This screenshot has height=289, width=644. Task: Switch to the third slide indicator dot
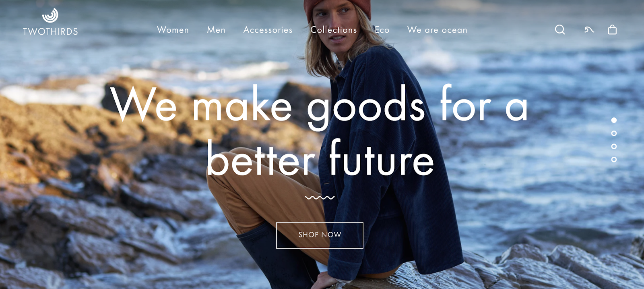click(614, 146)
